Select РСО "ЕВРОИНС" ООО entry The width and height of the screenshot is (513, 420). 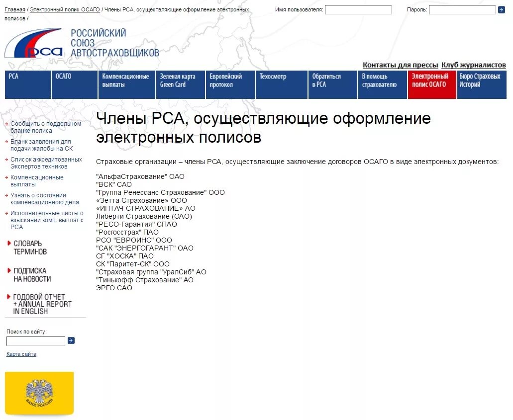[134, 240]
